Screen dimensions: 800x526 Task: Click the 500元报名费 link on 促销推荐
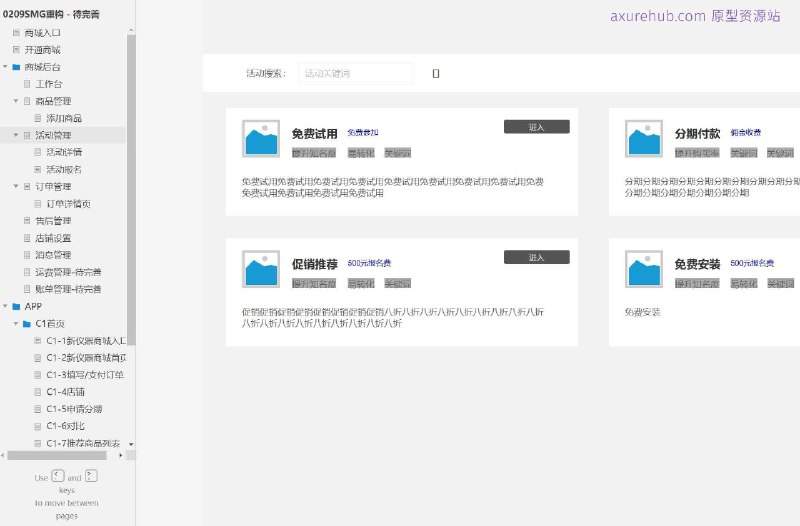click(369, 263)
